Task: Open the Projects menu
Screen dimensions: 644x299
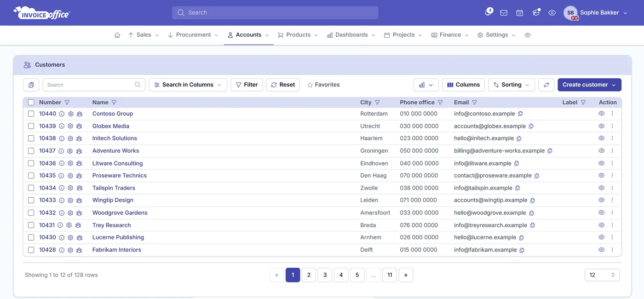Action: 403,35
